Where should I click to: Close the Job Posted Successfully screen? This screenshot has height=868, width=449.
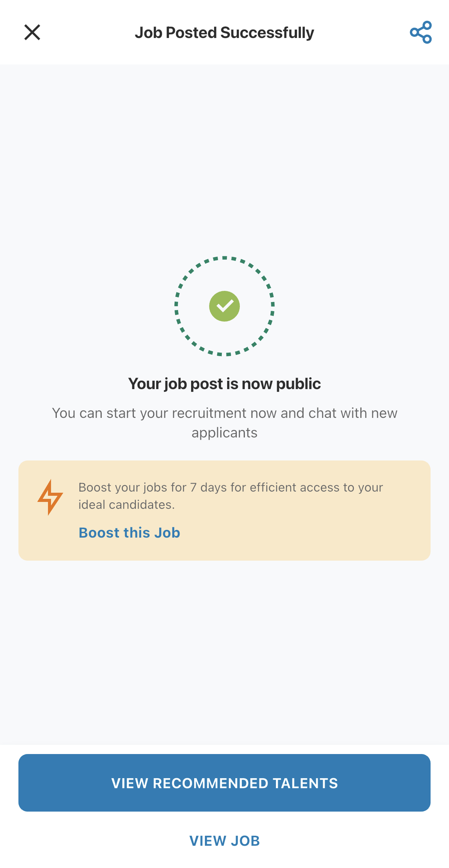coord(32,32)
